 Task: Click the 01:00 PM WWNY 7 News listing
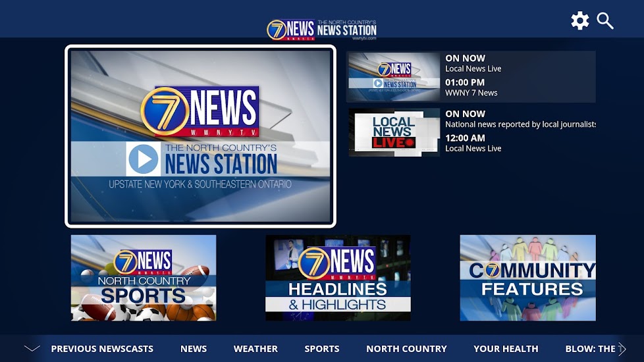(x=471, y=88)
